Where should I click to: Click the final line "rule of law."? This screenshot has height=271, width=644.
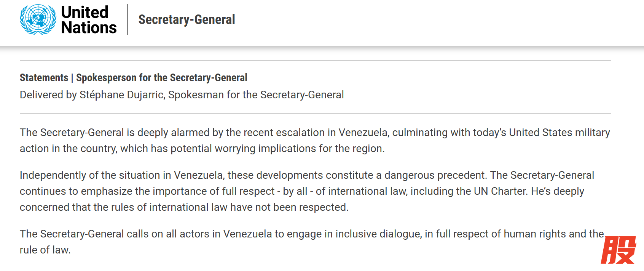[45, 250]
